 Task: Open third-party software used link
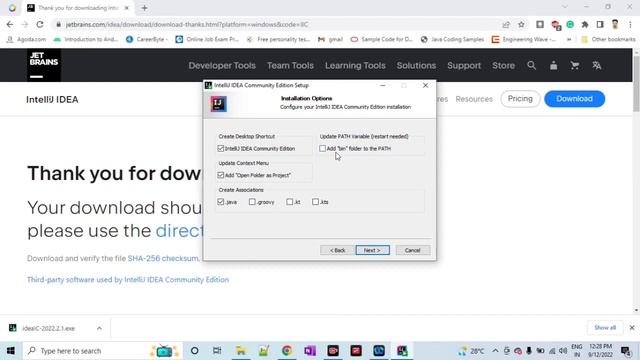coord(128,280)
